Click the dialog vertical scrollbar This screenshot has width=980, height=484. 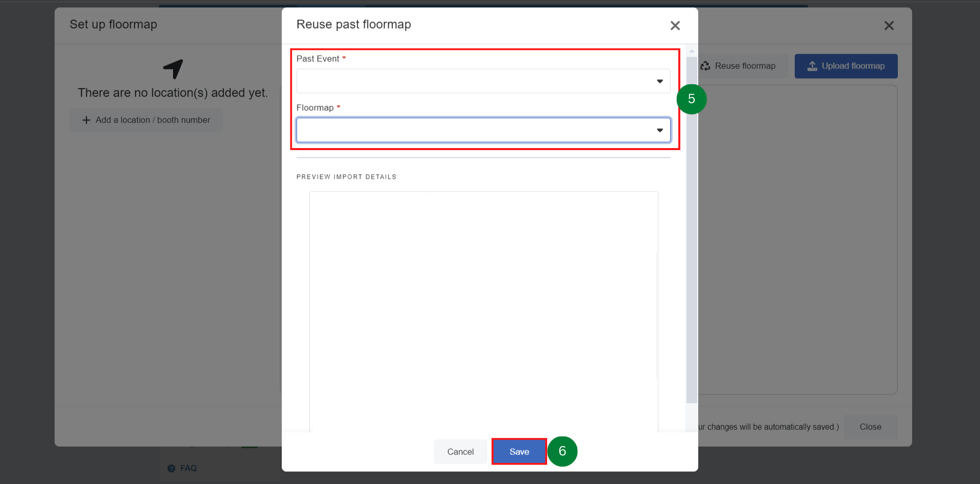coord(692,230)
